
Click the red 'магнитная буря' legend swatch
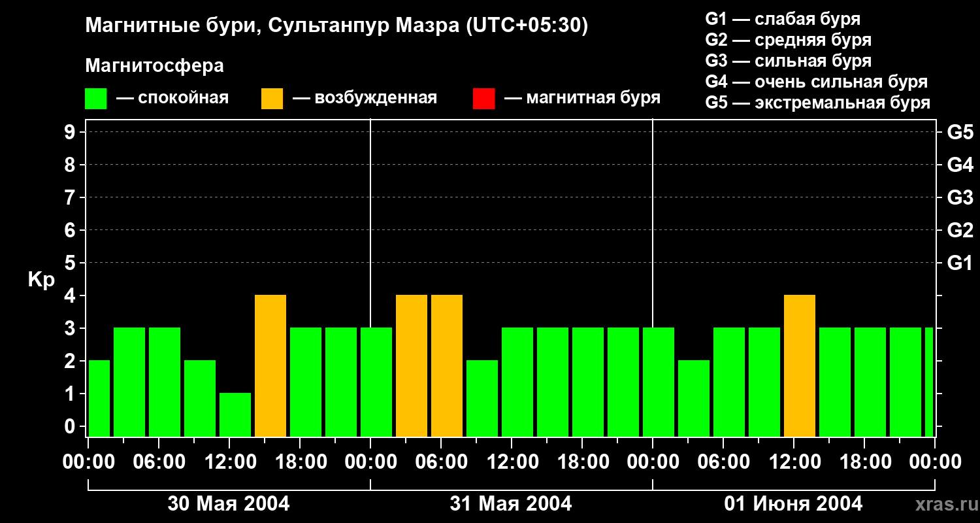pos(484,99)
